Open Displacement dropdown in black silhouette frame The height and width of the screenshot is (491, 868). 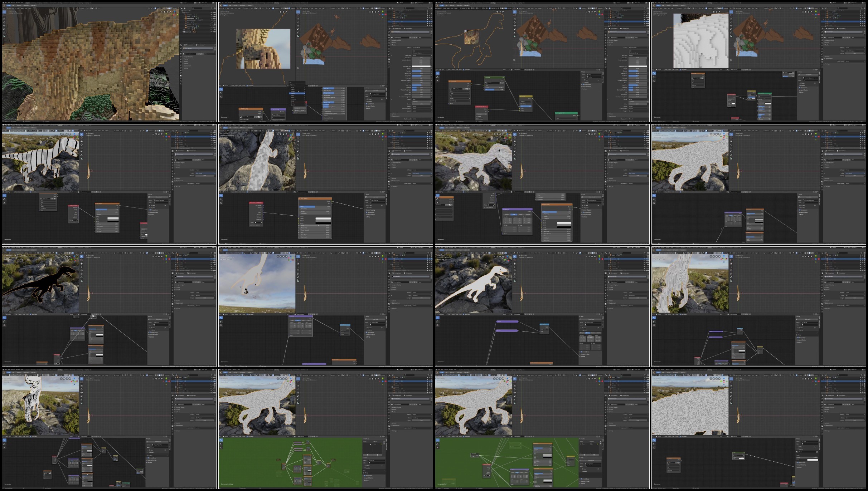pos(205,306)
